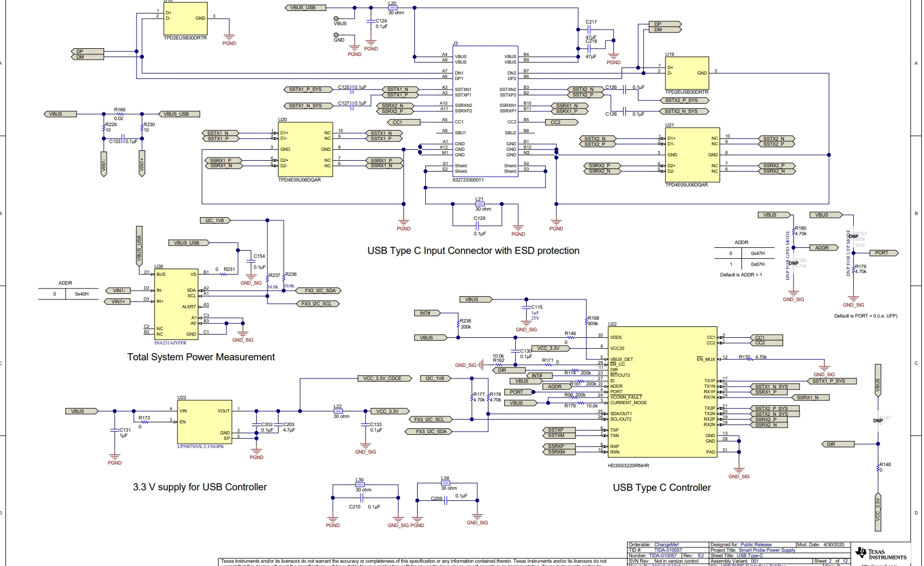Select the U20 ESD protection chip symbol

(305, 149)
